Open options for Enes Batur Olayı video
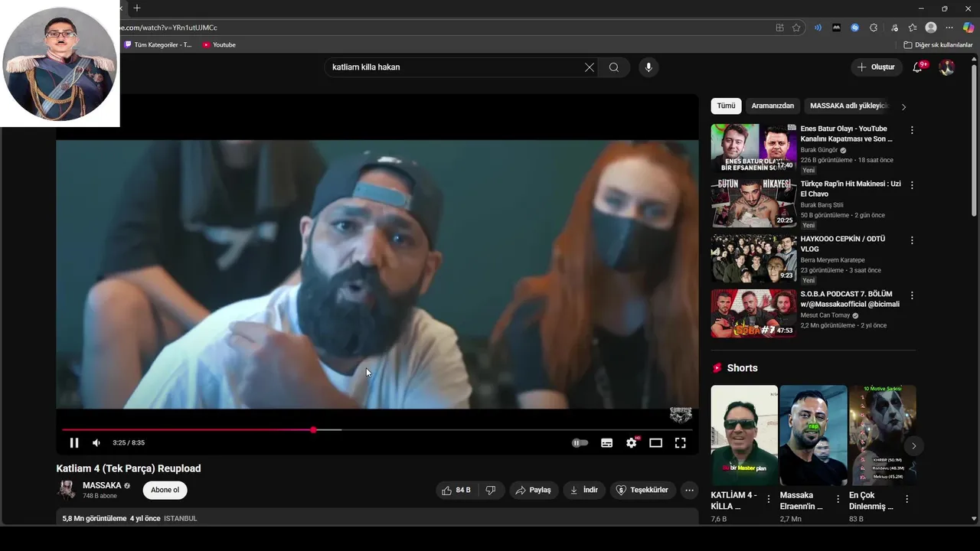Viewport: 980px width, 551px height. tap(912, 130)
